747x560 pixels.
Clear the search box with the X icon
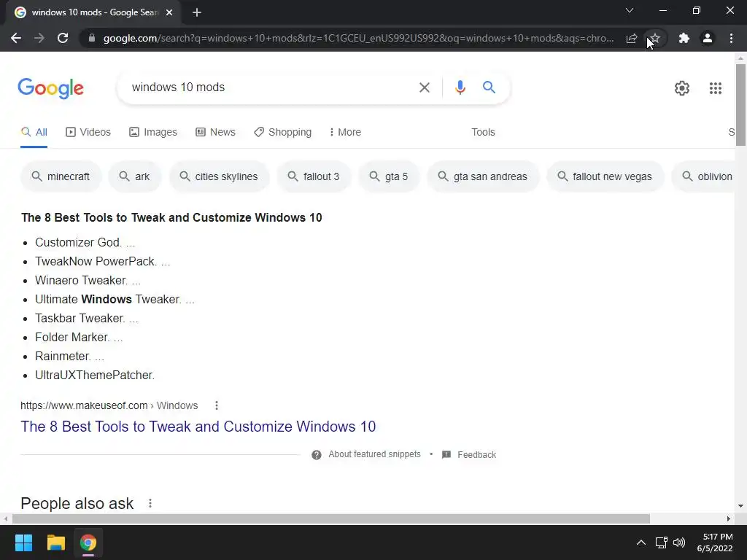[425, 87]
